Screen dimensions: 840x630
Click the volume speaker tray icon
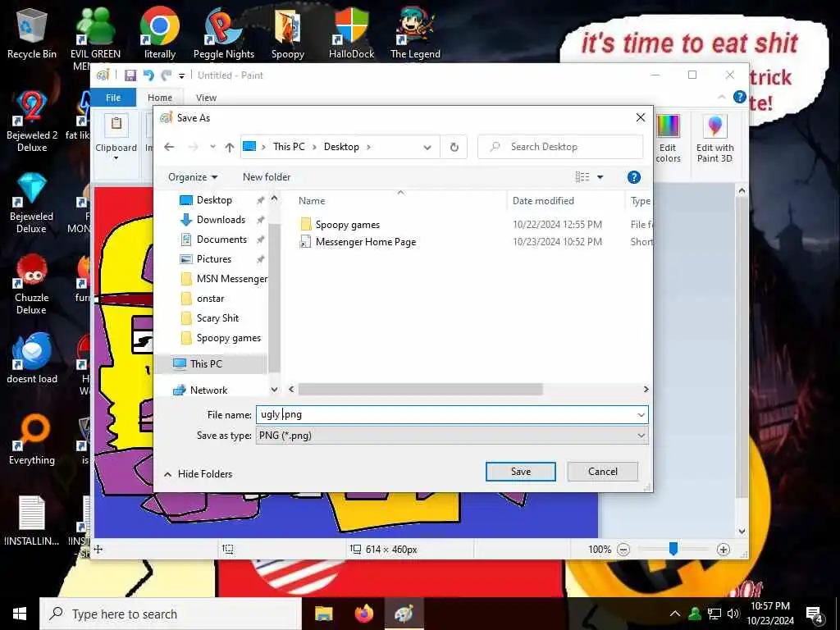tap(733, 614)
